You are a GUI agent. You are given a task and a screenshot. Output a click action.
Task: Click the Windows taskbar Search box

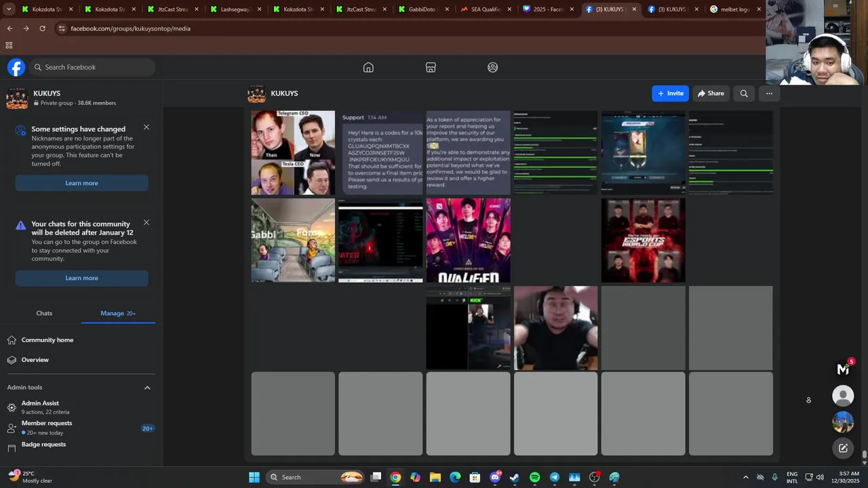(x=314, y=477)
